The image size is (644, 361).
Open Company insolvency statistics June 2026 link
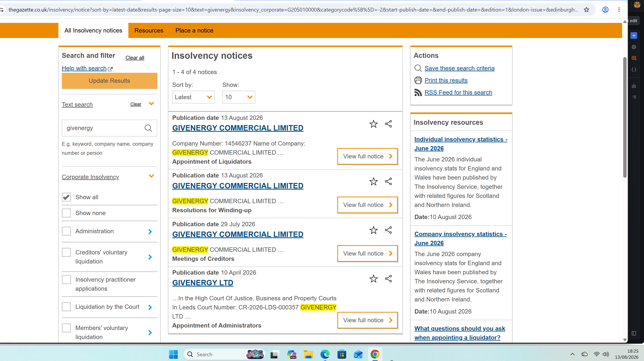pos(461,238)
